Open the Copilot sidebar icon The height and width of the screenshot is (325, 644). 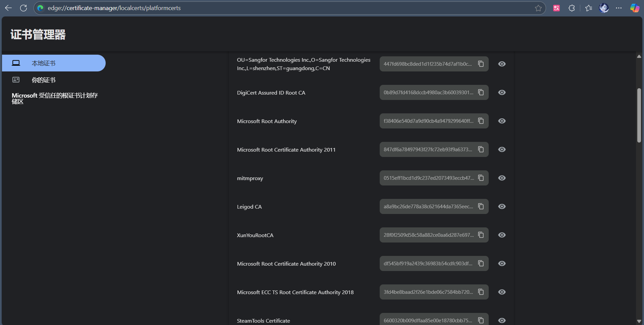[635, 8]
